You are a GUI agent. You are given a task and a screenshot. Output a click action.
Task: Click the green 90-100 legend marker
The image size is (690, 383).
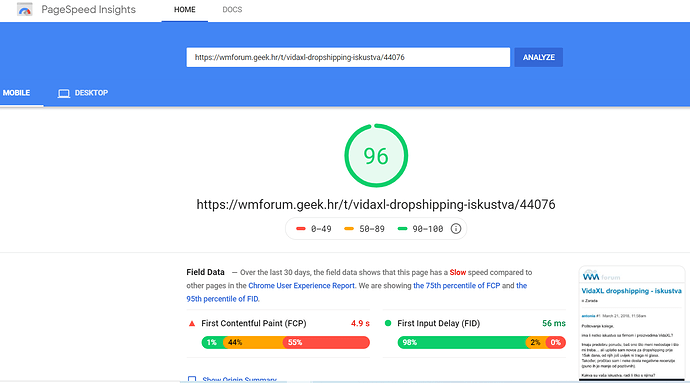pos(402,228)
